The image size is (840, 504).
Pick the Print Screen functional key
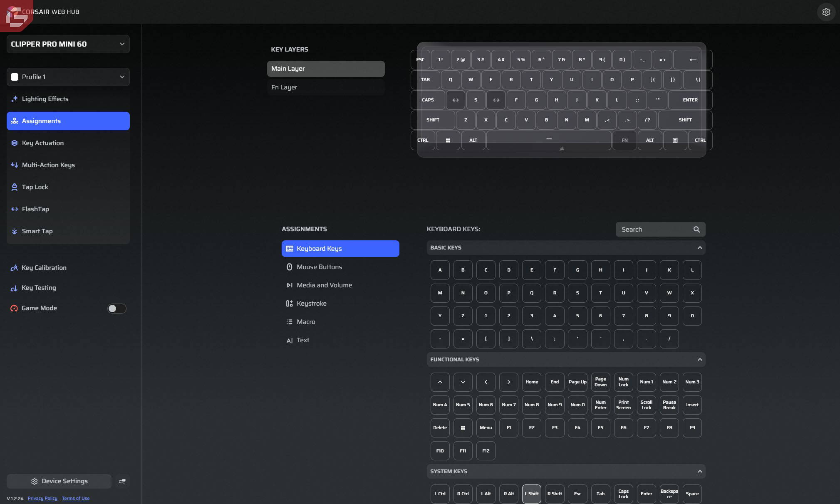pyautogui.click(x=624, y=405)
